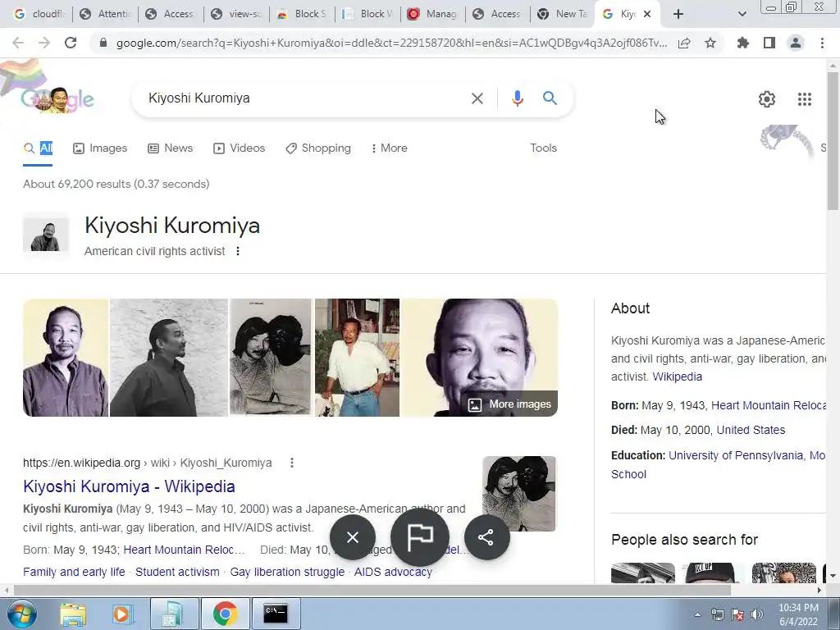840x630 pixels.
Task: Jump to Gay liberation struggle section
Action: click(x=287, y=572)
